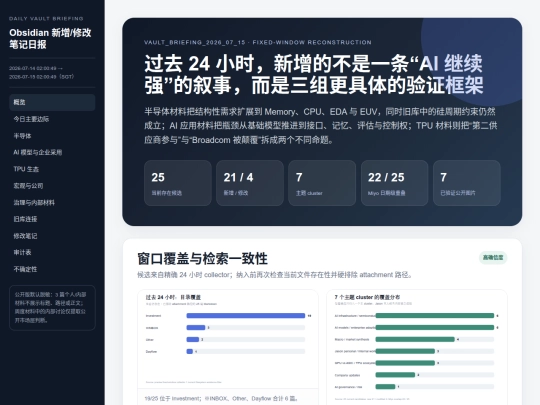The height and width of the screenshot is (405, 540).
Task: Click the Inbox blue bar
Action: point(196,328)
